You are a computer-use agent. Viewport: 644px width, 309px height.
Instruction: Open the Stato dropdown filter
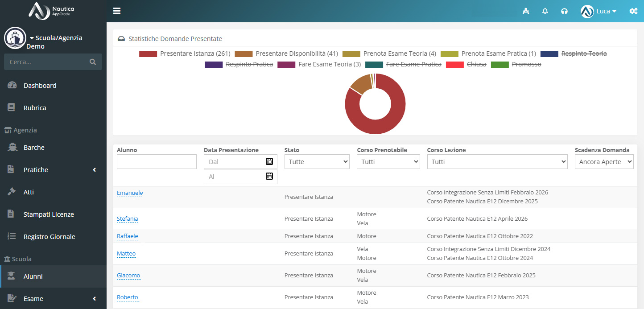click(x=317, y=162)
